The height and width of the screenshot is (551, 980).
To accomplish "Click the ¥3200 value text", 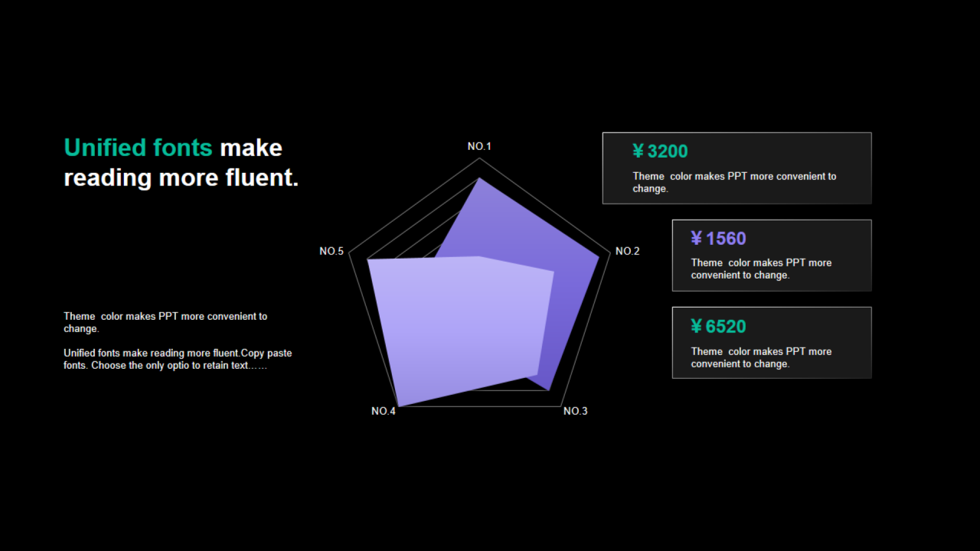I will [660, 152].
